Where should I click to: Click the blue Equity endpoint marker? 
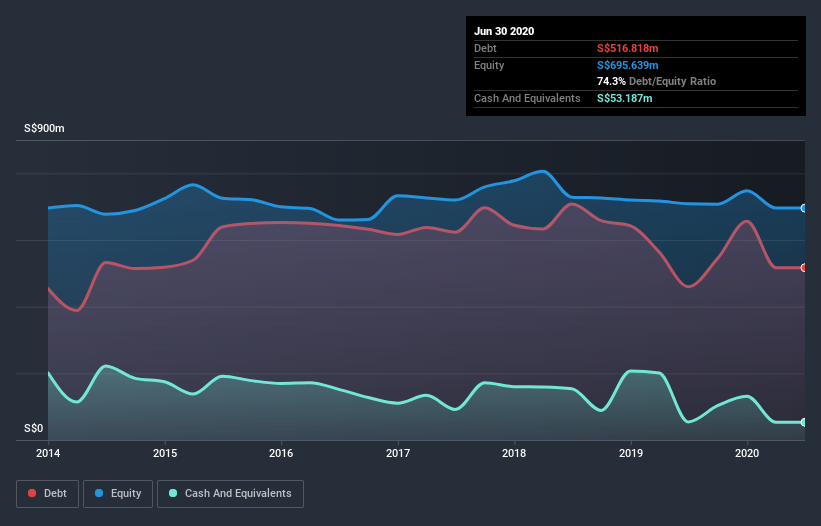[804, 208]
